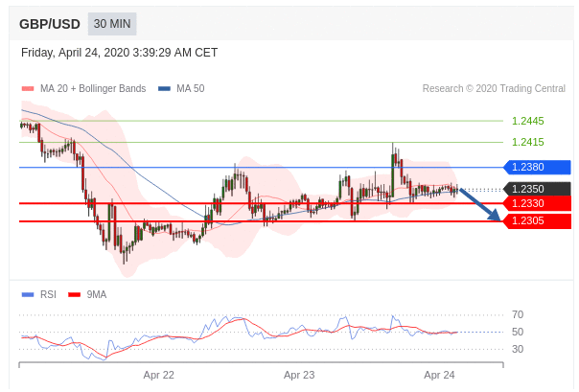Click the blue 1.2380 pivot price tag
This screenshot has width=579, height=392.
537,167
